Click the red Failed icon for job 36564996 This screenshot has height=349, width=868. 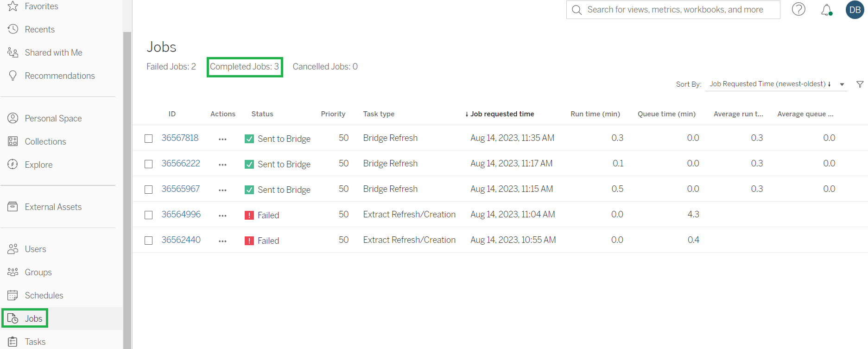coord(249,215)
